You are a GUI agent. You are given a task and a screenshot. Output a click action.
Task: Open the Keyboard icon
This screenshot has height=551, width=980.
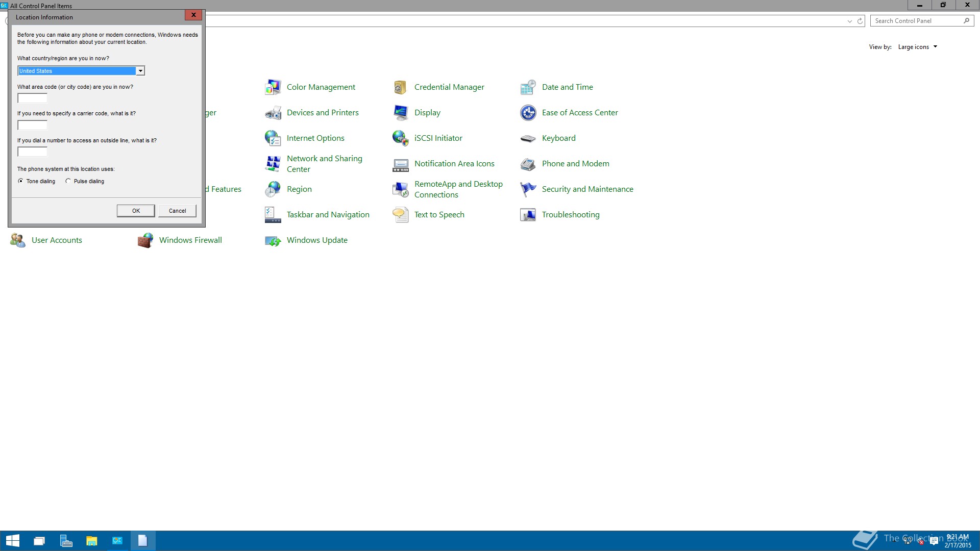[528, 138]
